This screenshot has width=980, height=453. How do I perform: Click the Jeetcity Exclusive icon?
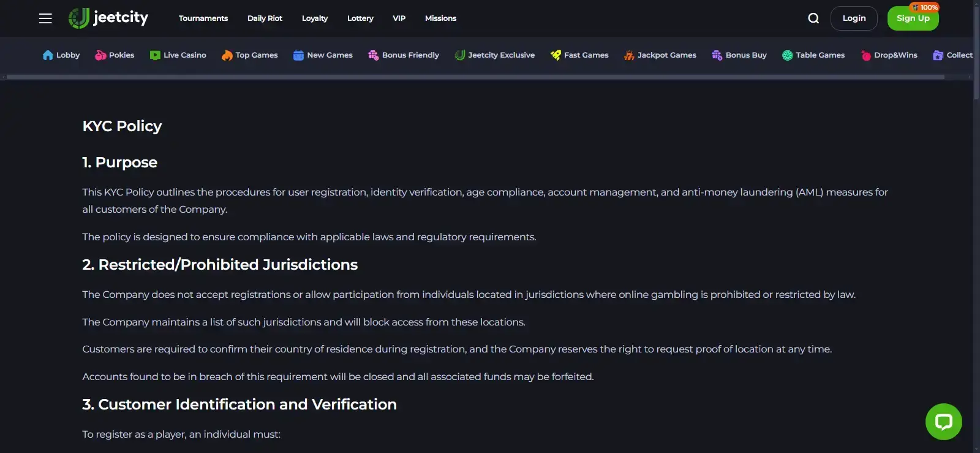pyautogui.click(x=460, y=55)
